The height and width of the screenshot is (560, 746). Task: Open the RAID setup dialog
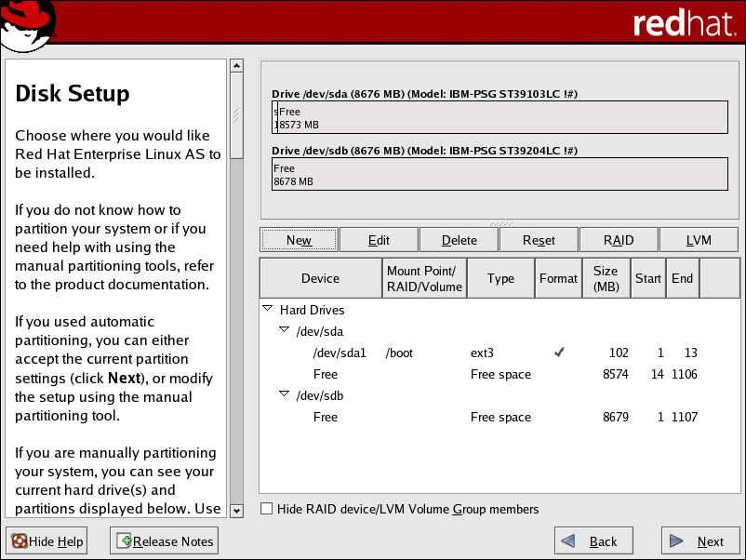619,239
